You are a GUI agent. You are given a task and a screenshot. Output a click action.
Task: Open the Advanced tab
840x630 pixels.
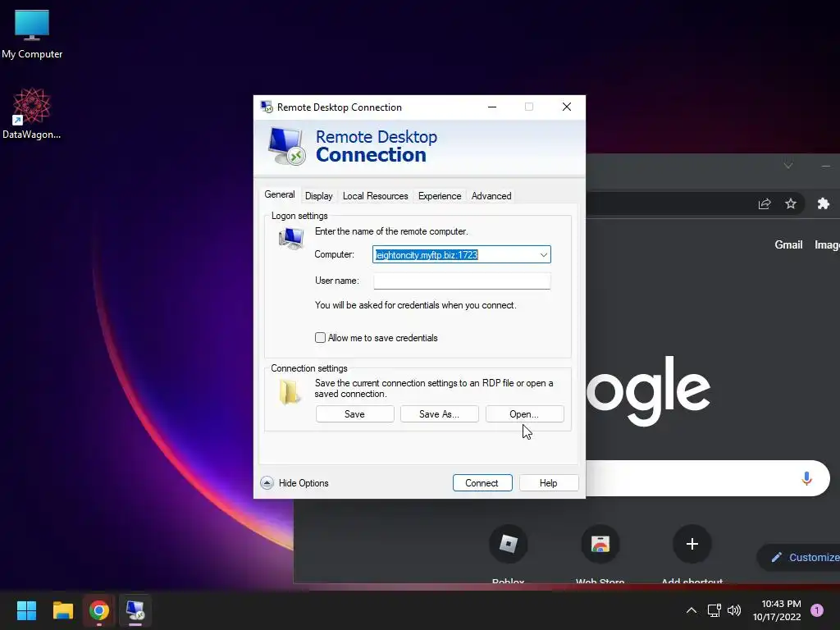[x=491, y=196]
